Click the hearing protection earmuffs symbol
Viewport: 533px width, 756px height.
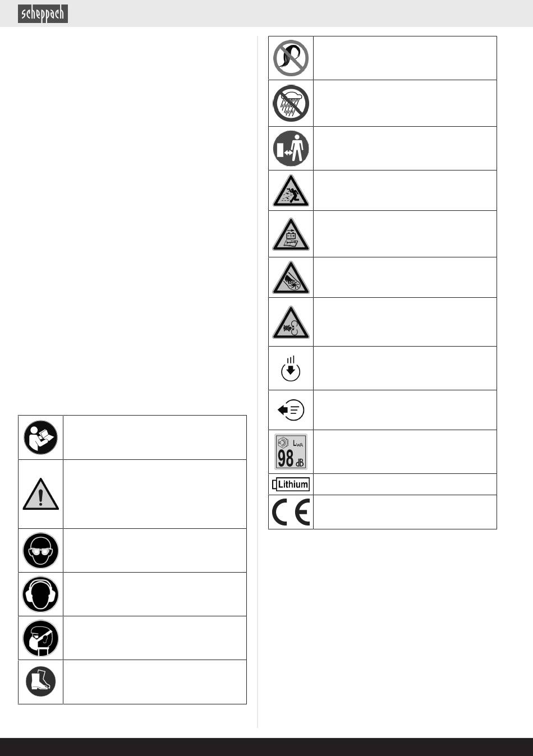(41, 594)
